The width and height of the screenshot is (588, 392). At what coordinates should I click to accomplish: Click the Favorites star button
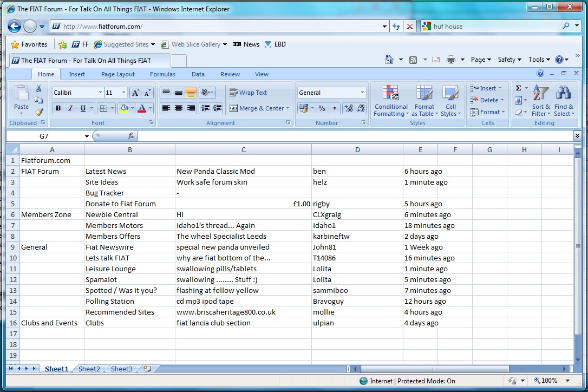(29, 44)
